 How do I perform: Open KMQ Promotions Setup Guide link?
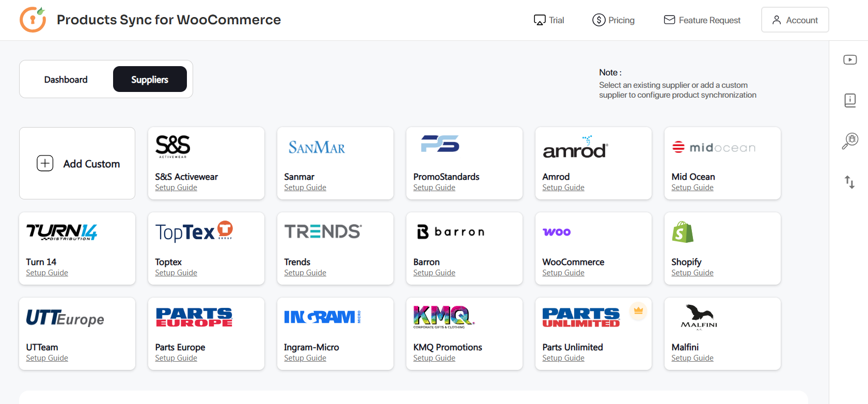(x=434, y=358)
